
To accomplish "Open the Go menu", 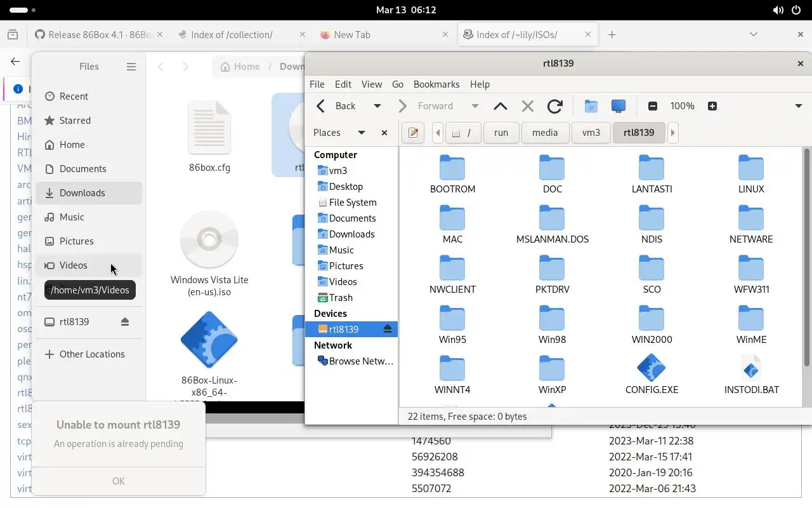I will point(398,84).
